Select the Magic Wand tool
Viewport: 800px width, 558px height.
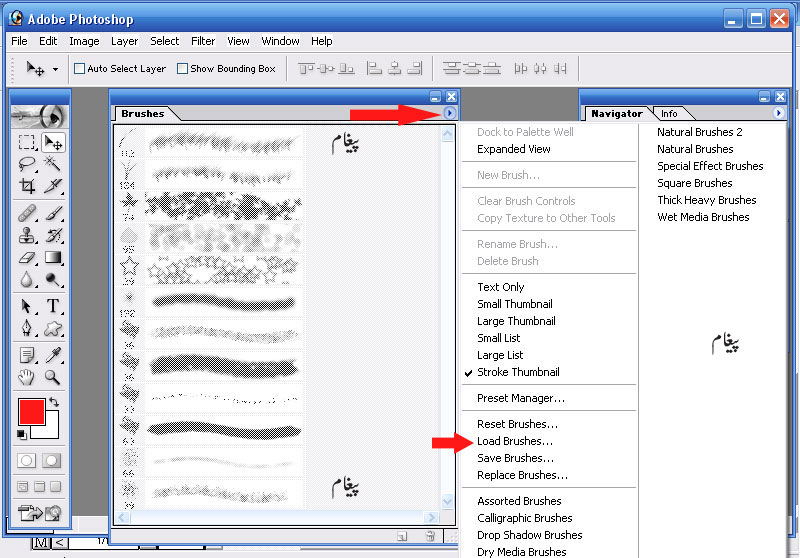pyautogui.click(x=53, y=164)
